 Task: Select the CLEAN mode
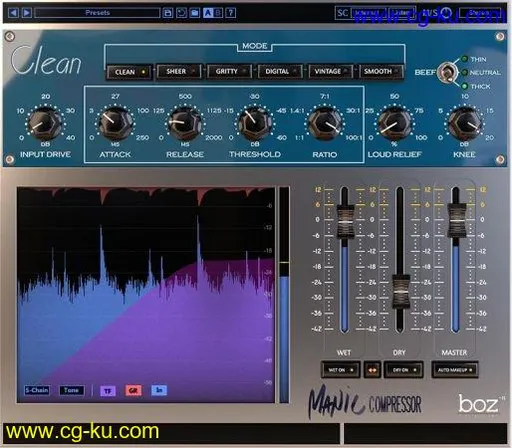[x=129, y=72]
